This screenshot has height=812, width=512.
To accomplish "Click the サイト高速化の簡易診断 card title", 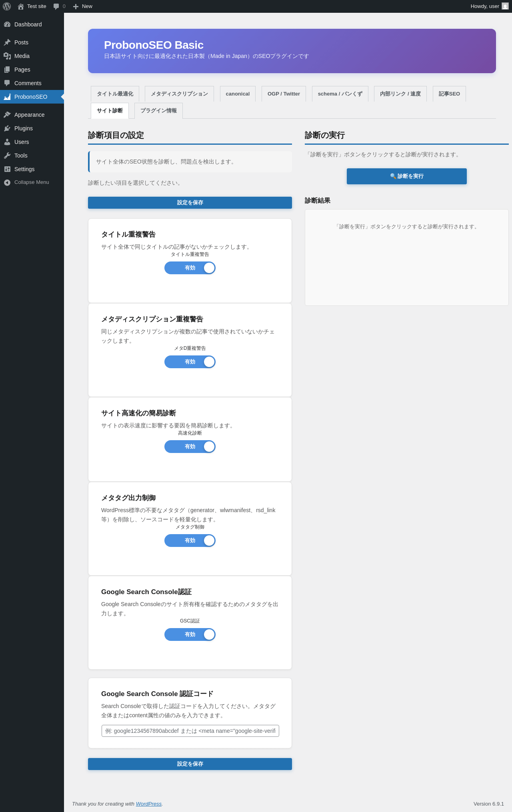I will point(138,413).
